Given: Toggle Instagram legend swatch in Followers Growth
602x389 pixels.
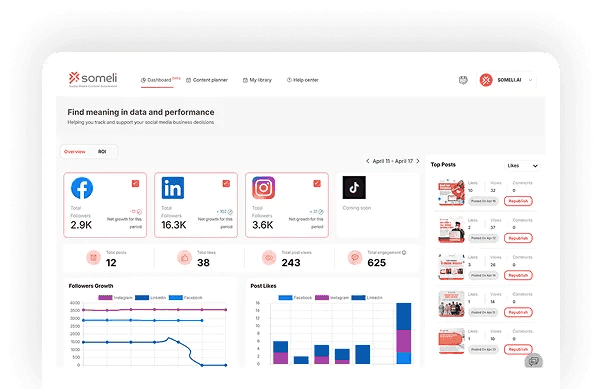Looking at the screenshot, I should point(105,298).
